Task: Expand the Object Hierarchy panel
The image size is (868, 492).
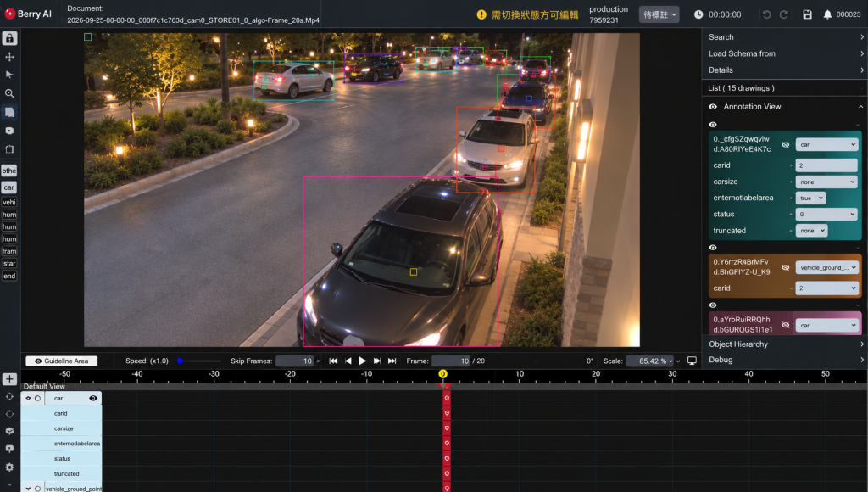Action: click(785, 344)
